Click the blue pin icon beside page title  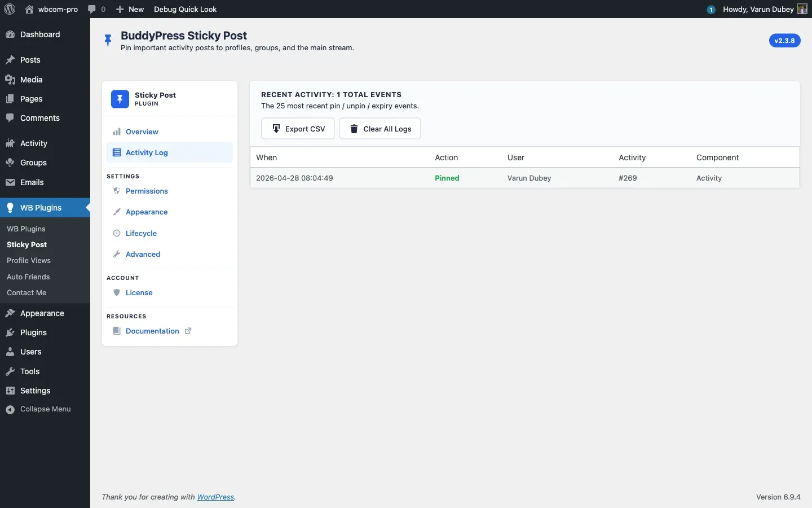[108, 41]
